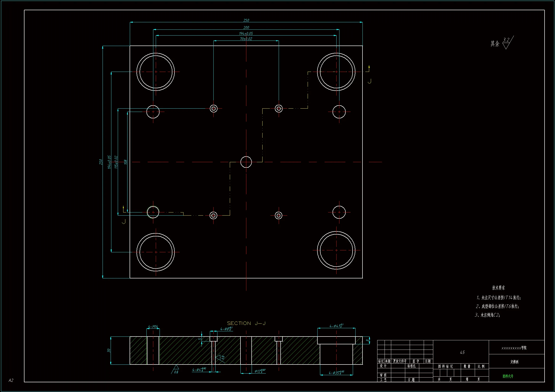
Task: Click the 70±0.02 horizontal dimension text
Action: coord(246,39)
